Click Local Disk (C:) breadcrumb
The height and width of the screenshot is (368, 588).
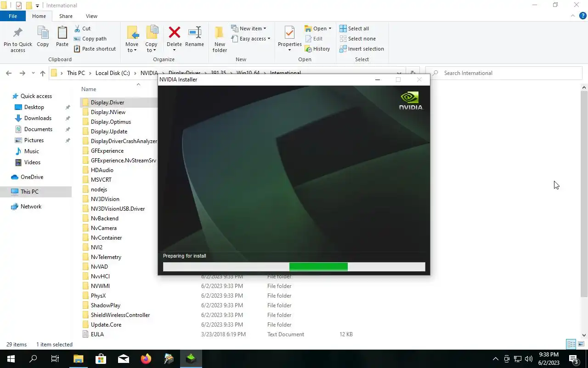point(113,73)
